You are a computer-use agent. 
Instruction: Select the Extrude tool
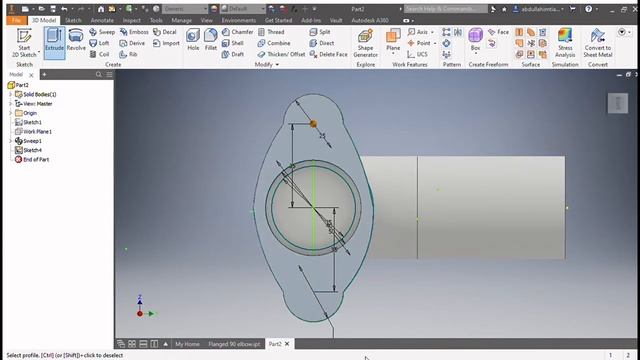[54, 43]
